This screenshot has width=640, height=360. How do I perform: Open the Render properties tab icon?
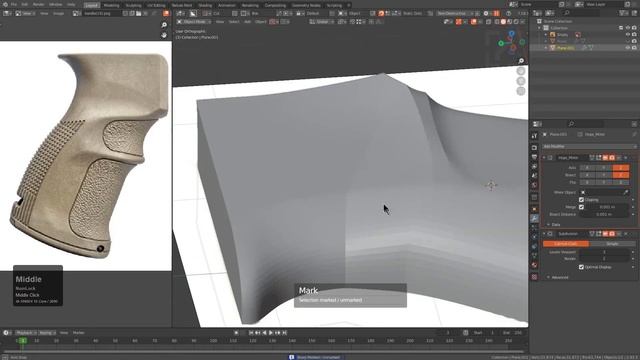coord(534,147)
